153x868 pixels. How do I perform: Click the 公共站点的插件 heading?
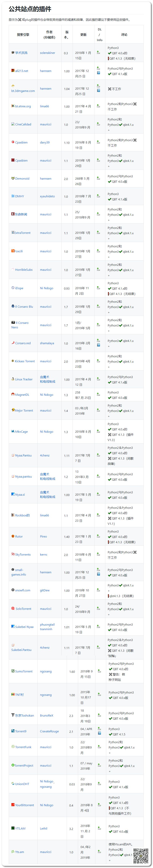(30, 9)
